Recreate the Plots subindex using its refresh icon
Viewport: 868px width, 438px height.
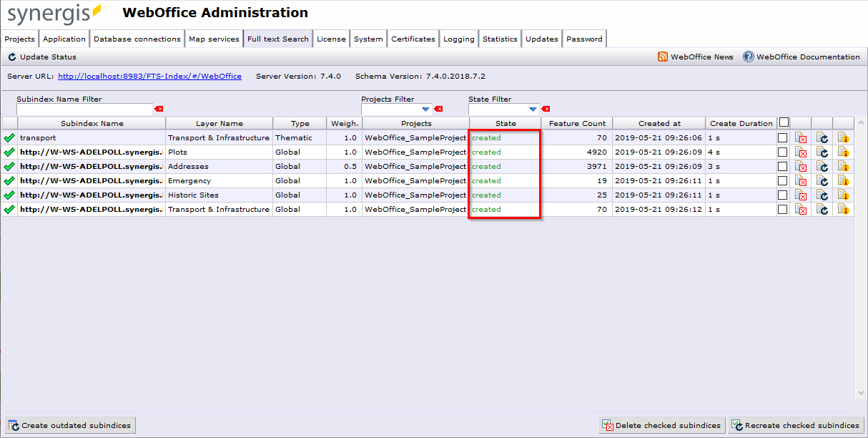point(822,152)
